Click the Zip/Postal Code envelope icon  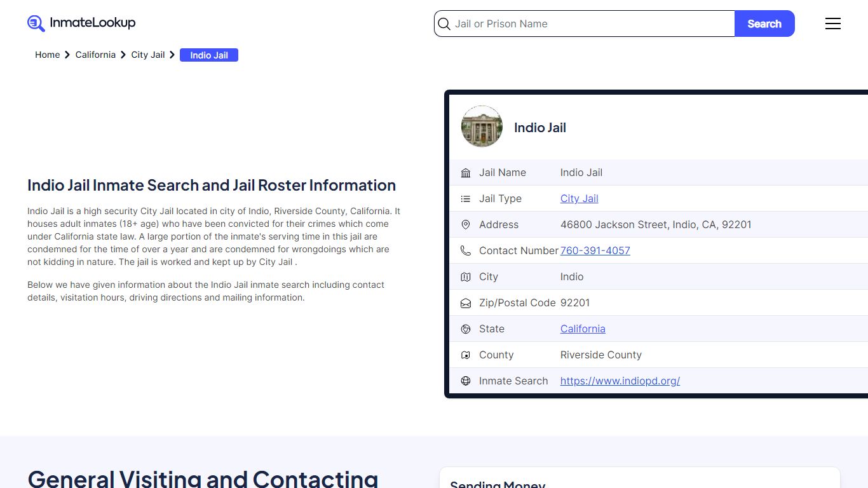466,303
